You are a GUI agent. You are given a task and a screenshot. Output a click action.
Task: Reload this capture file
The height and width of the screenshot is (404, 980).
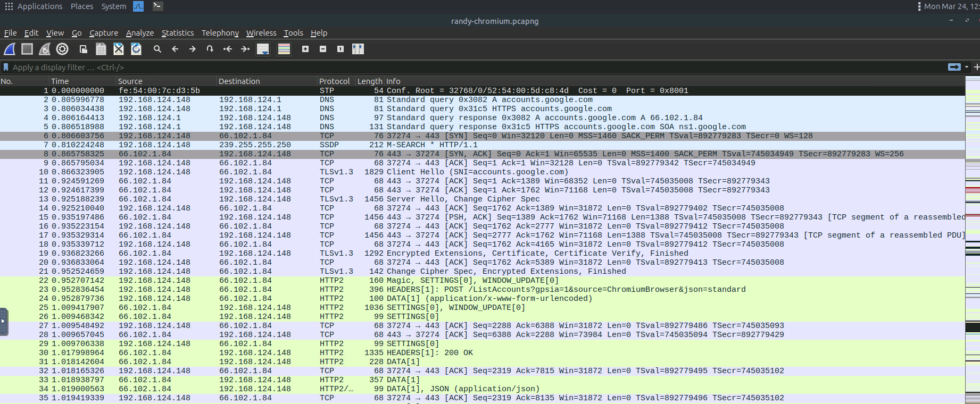tap(136, 49)
